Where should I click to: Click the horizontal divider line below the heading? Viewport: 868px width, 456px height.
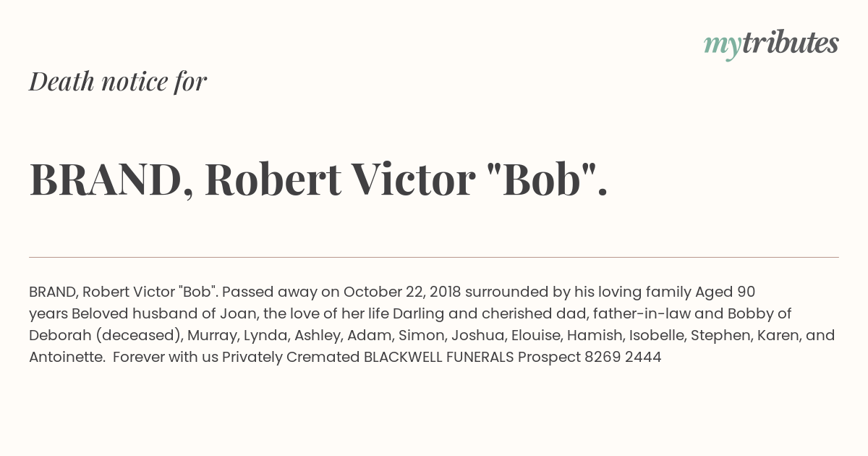[434, 257]
